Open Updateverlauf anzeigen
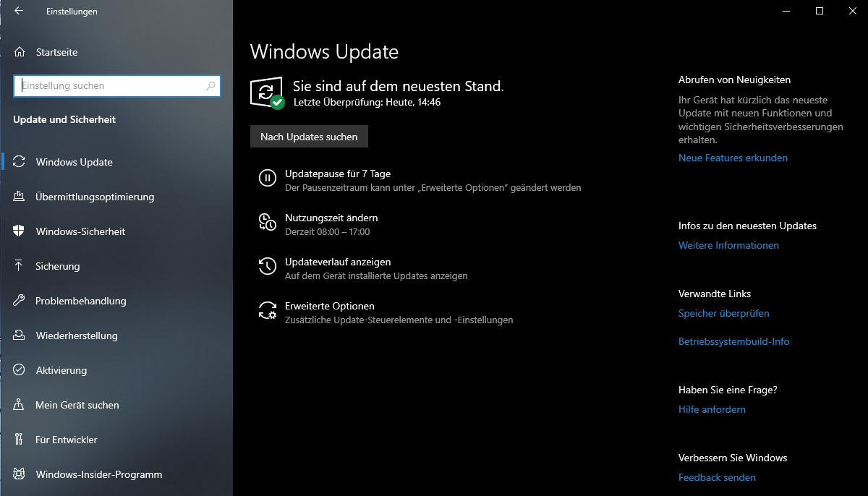Viewport: 868px width, 496px height. click(338, 262)
